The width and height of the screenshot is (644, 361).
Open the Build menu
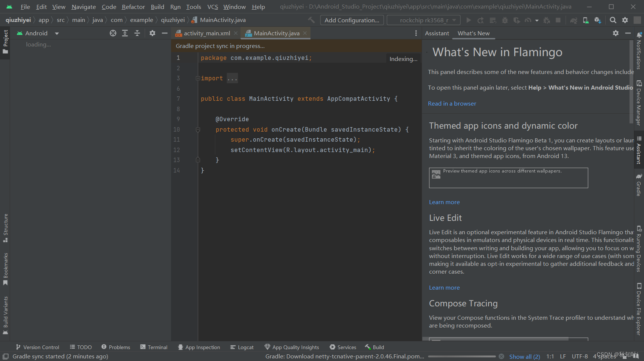(157, 7)
